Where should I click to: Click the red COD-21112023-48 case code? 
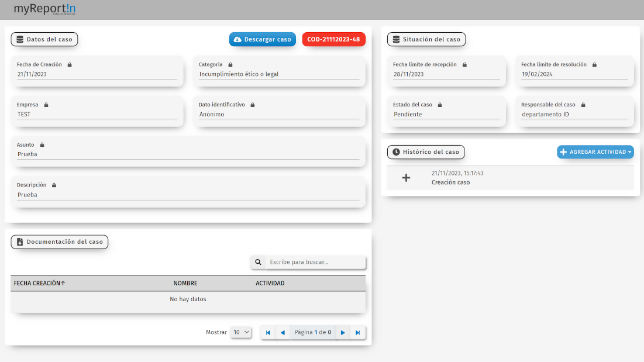pyautogui.click(x=333, y=39)
